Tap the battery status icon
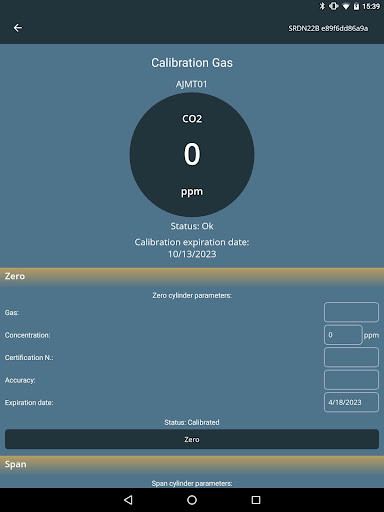Screen dimensions: 384x512 [356, 6]
